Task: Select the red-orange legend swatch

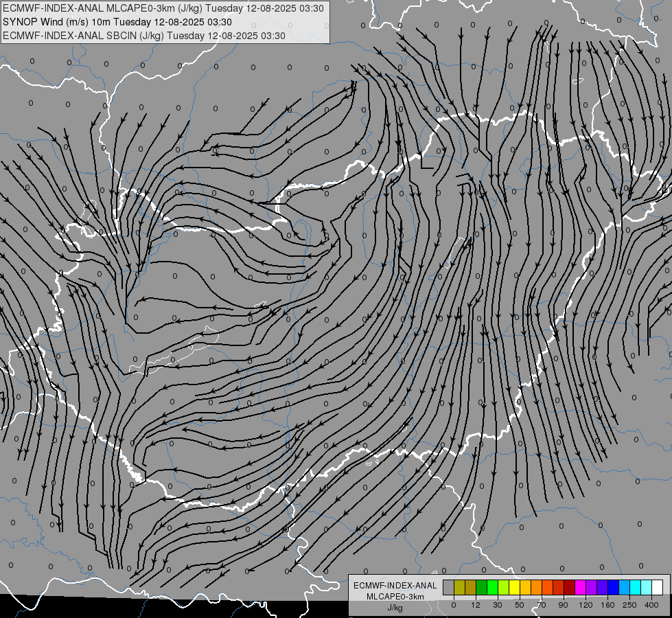Action: 547,587
